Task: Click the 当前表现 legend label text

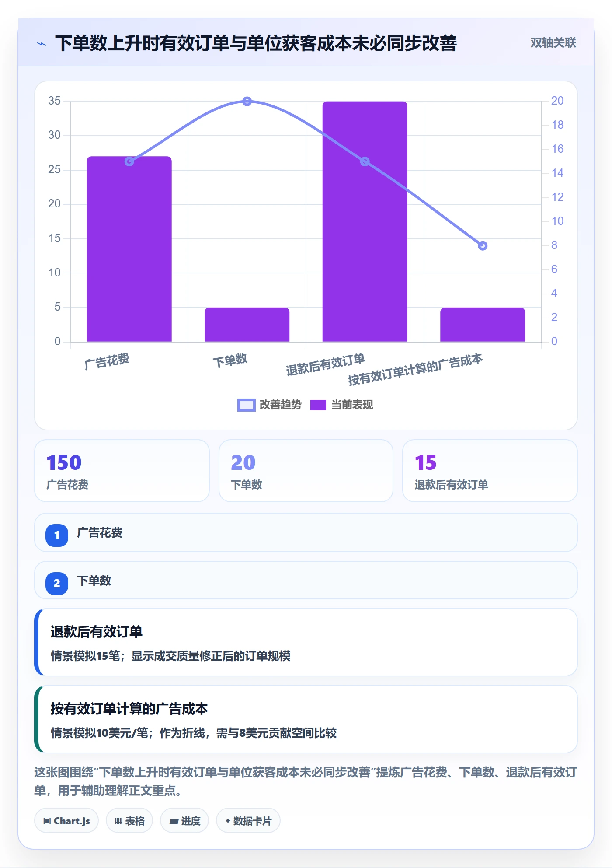Action: [x=352, y=405]
